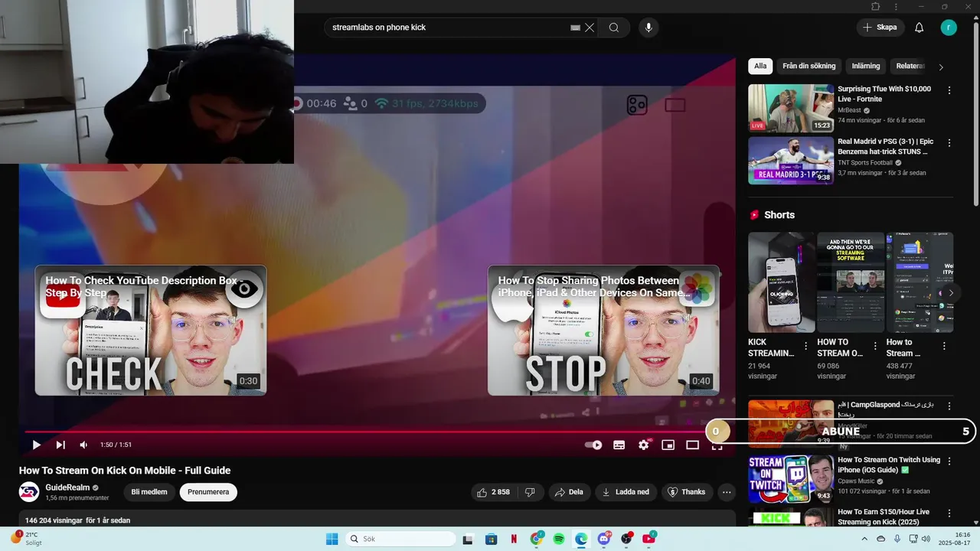Image resolution: width=980 pixels, height=551 pixels.
Task: Open Real Madrid v PSG video thumbnail
Action: point(791,161)
